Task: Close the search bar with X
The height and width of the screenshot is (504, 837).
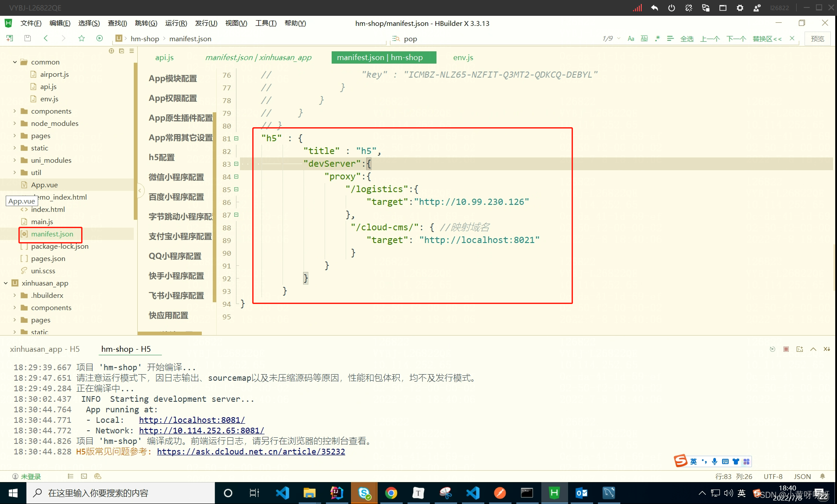Action: [792, 38]
